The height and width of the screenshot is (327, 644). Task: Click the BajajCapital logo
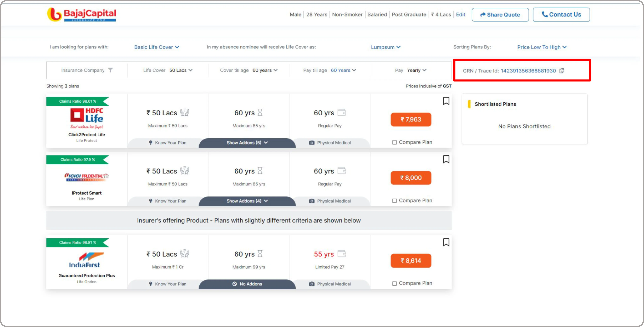pyautogui.click(x=82, y=14)
